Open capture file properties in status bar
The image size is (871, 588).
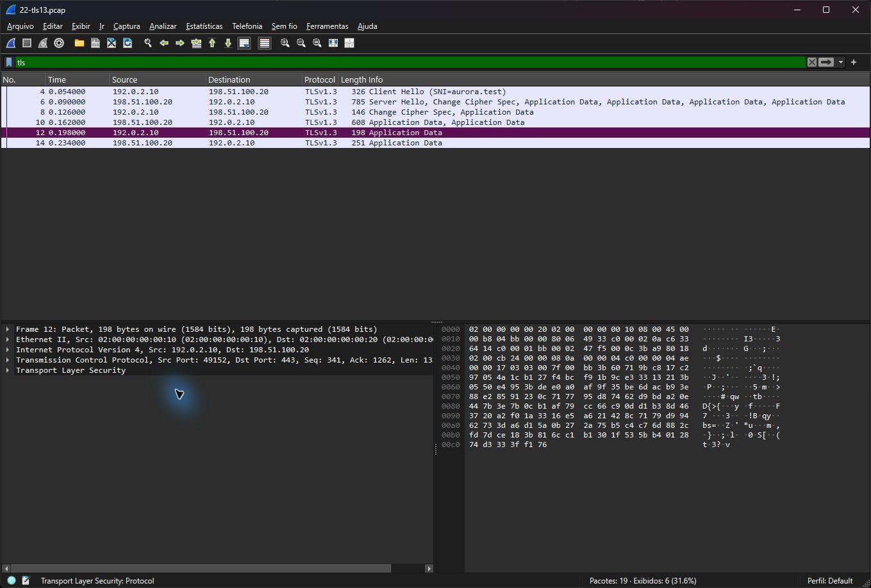click(26, 580)
